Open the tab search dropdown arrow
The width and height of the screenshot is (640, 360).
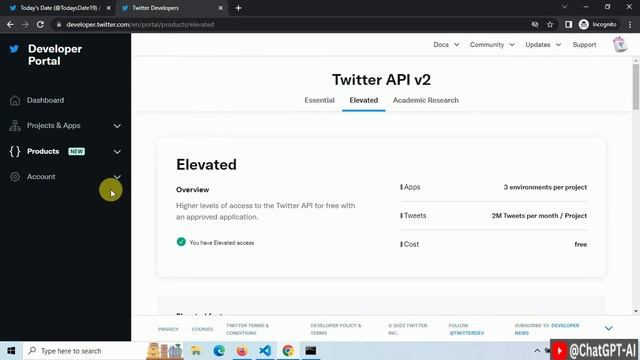(x=564, y=7)
